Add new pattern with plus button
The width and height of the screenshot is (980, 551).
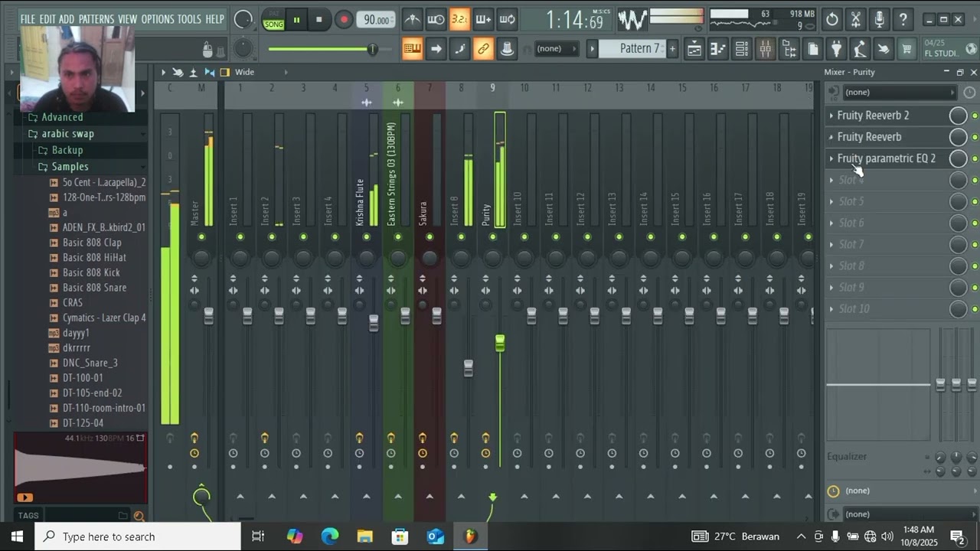(x=672, y=49)
